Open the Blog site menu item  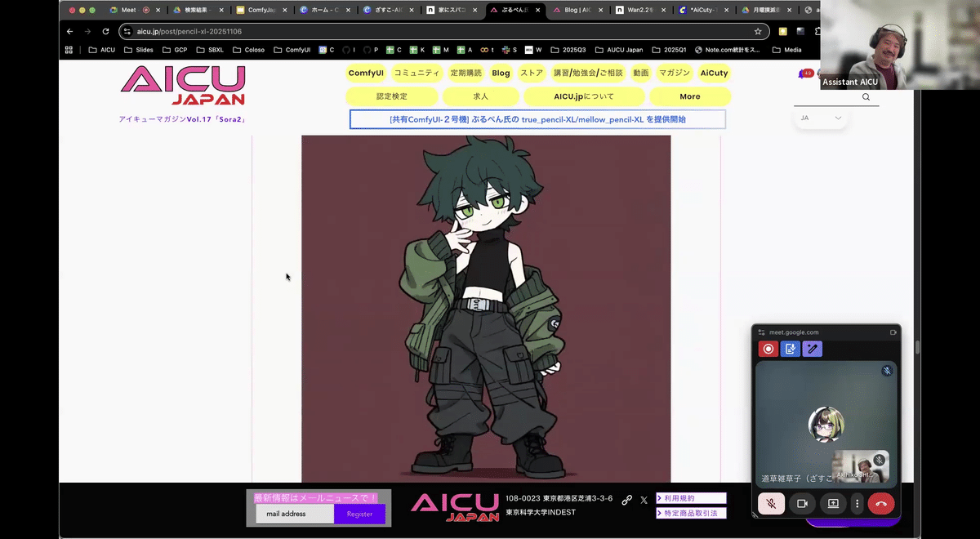point(501,73)
